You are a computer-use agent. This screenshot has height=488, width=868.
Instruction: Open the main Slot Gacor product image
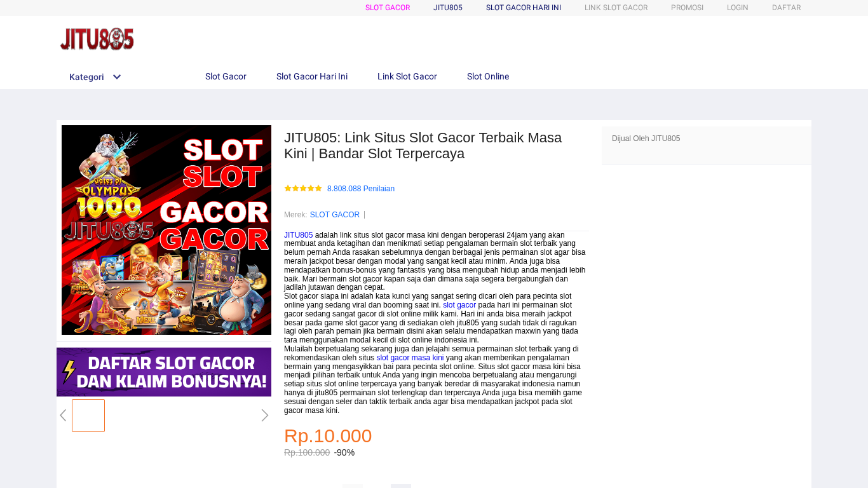[166, 230]
